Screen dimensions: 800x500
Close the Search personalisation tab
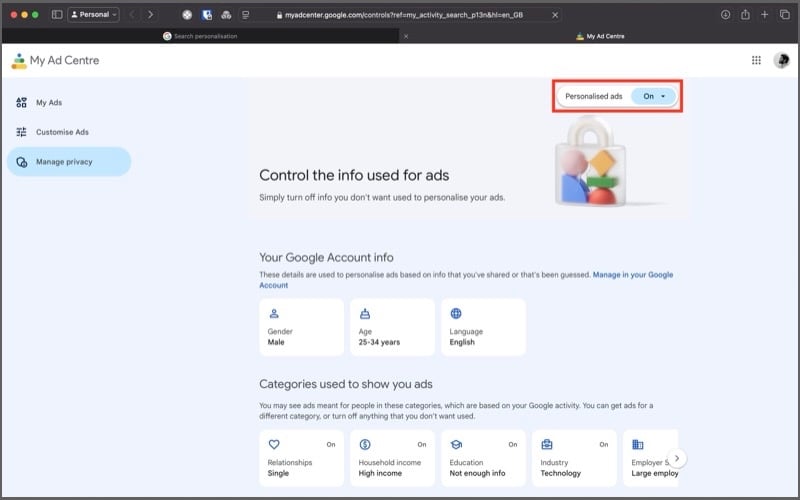406,36
